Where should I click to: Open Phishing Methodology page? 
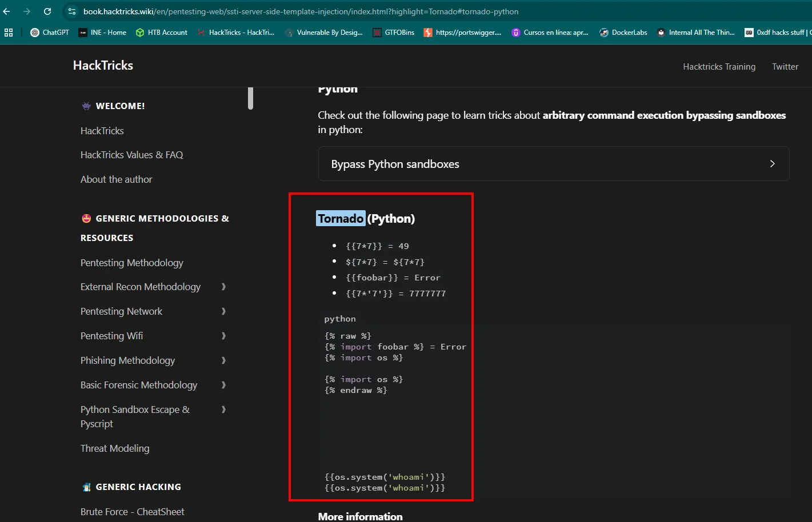[128, 360]
